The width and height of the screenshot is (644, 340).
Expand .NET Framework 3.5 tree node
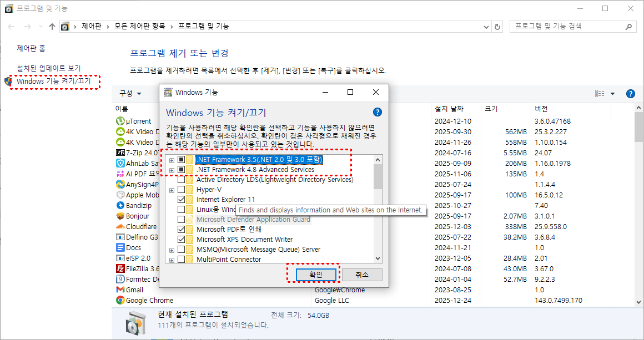point(172,160)
